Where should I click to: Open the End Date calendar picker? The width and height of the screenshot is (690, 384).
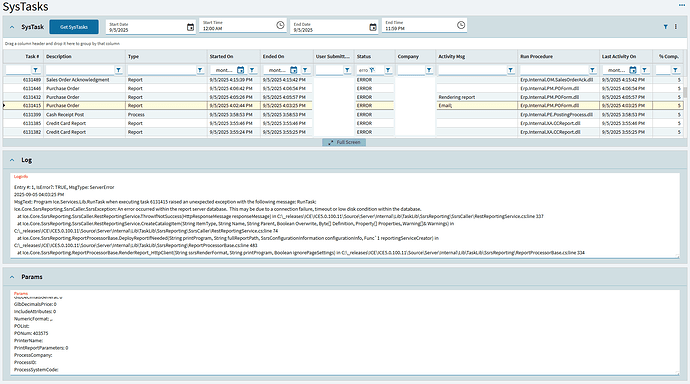click(x=373, y=27)
